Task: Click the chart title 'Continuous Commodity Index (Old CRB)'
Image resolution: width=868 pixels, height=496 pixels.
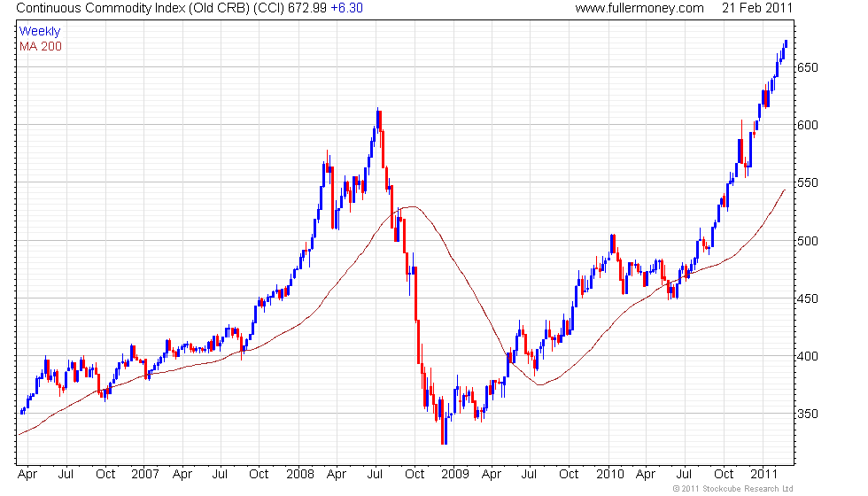Action: coord(134,8)
